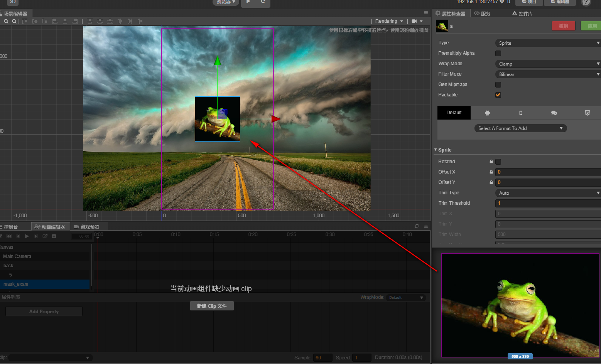Image resolution: width=601 pixels, height=364 pixels.
Task: Select the WeChat platform icon in inspector
Action: tap(554, 113)
